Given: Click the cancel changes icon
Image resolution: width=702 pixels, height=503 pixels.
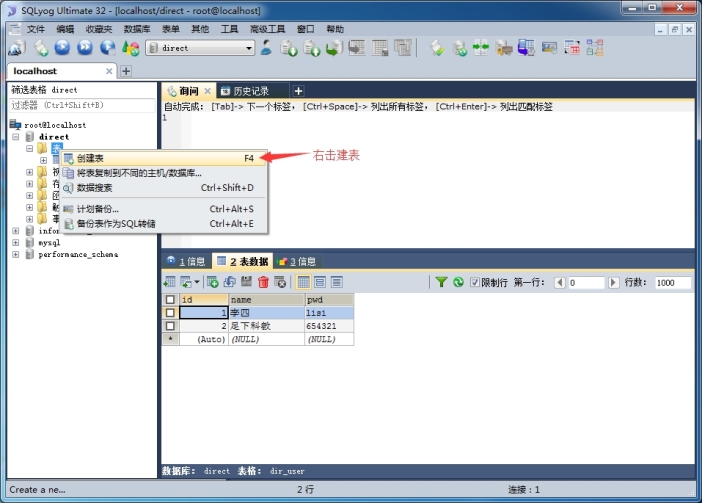Looking at the screenshot, I should pyautogui.click(x=280, y=282).
